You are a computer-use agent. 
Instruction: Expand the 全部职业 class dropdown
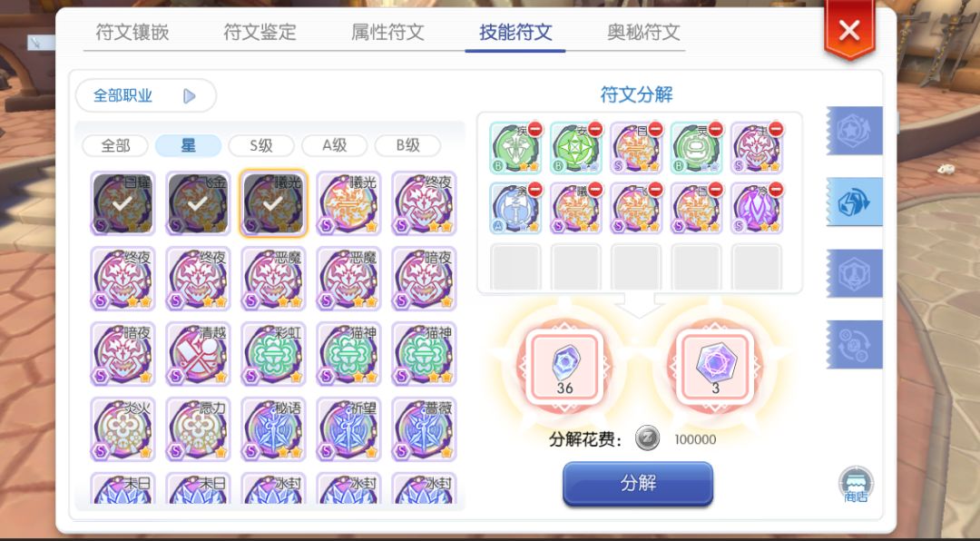(145, 95)
